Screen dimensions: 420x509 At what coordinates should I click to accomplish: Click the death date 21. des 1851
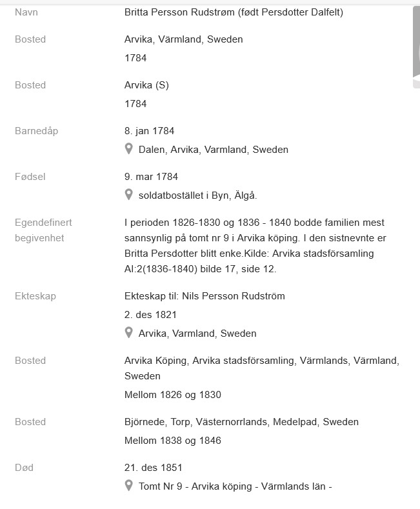pyautogui.click(x=154, y=468)
